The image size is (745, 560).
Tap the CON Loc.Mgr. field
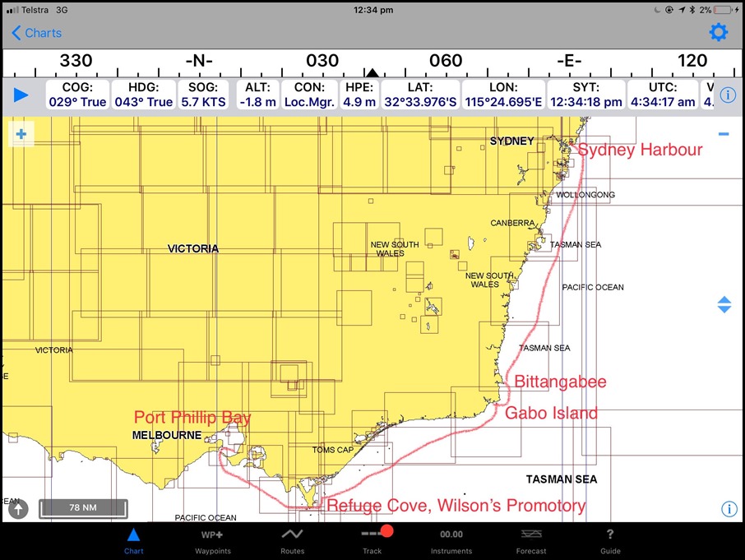tap(309, 95)
